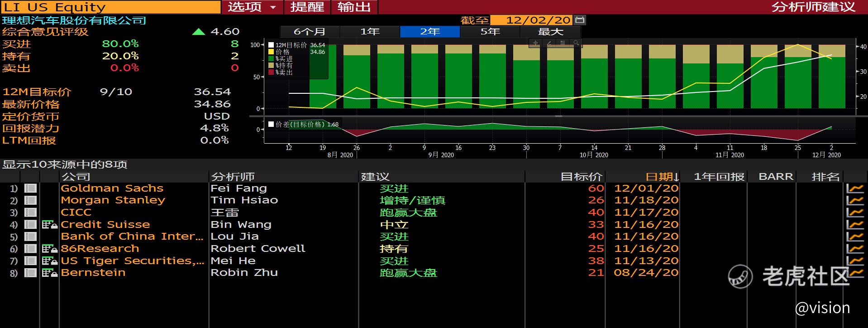The width and height of the screenshot is (868, 328).
Task: Open the Credit Suisse report document icon
Action: tap(30, 225)
